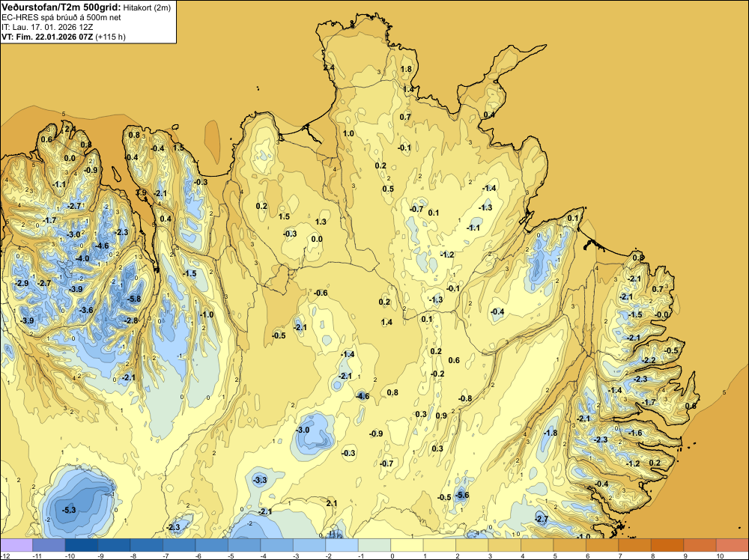Select the pale yellow swatch between 0 and 1
The height and width of the screenshot is (560, 749).
(407, 545)
